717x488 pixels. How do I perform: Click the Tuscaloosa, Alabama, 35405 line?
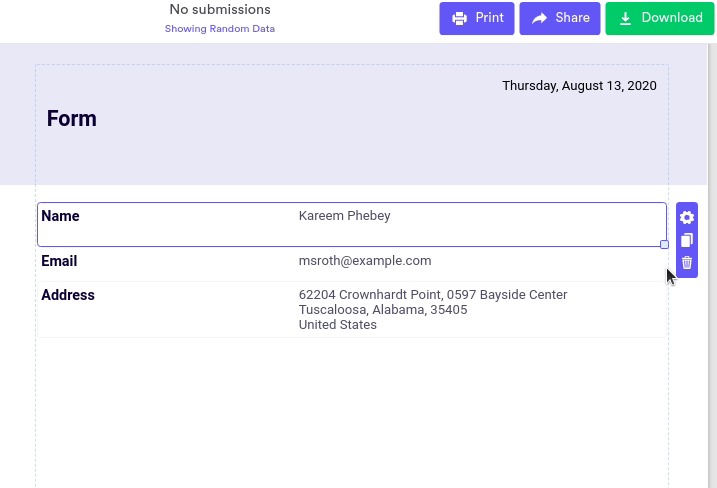tap(383, 310)
